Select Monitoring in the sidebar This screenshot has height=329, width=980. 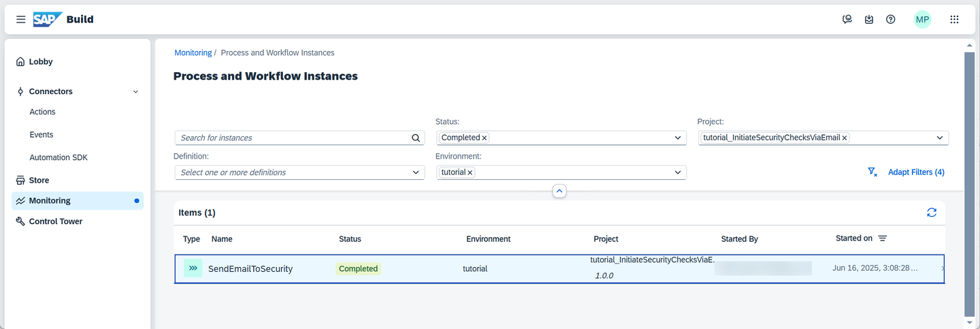78,200
